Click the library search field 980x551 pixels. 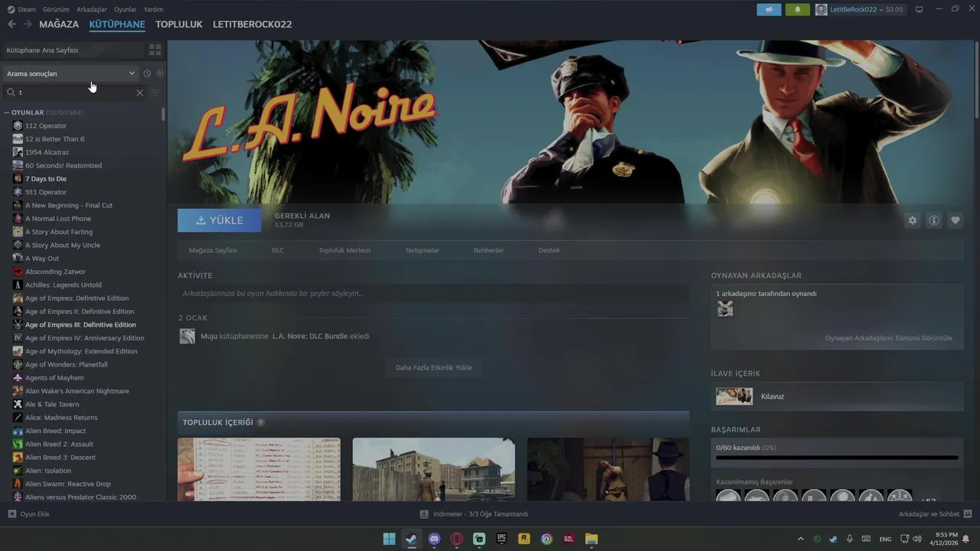[x=75, y=93]
